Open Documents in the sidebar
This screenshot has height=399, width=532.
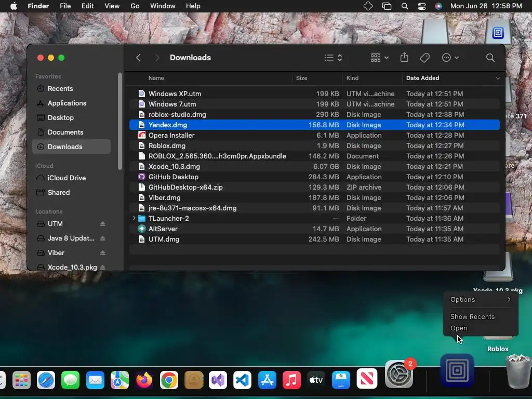tap(71, 132)
